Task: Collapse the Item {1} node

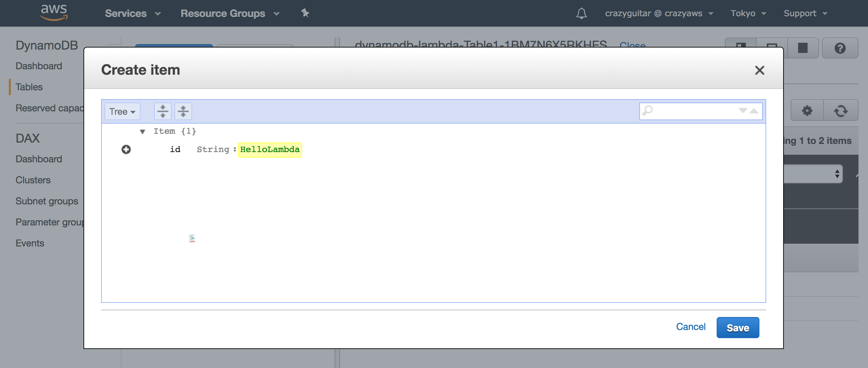Action: click(143, 131)
